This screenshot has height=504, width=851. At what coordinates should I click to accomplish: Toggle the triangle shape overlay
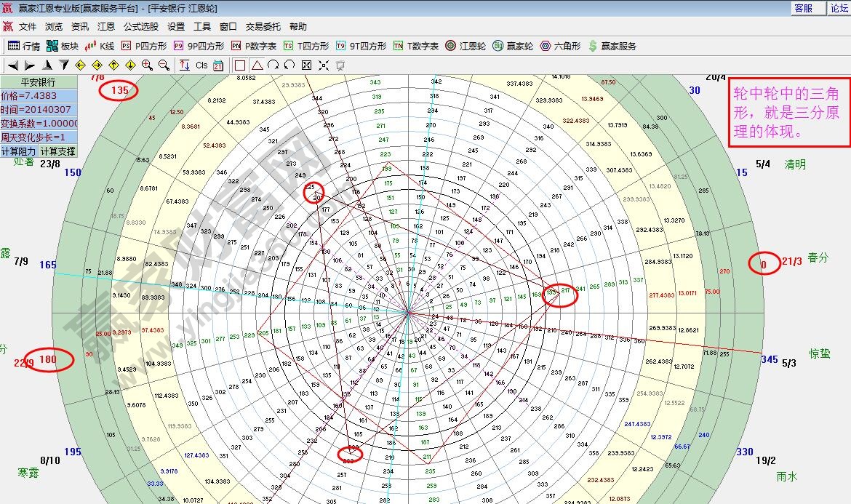pos(257,65)
